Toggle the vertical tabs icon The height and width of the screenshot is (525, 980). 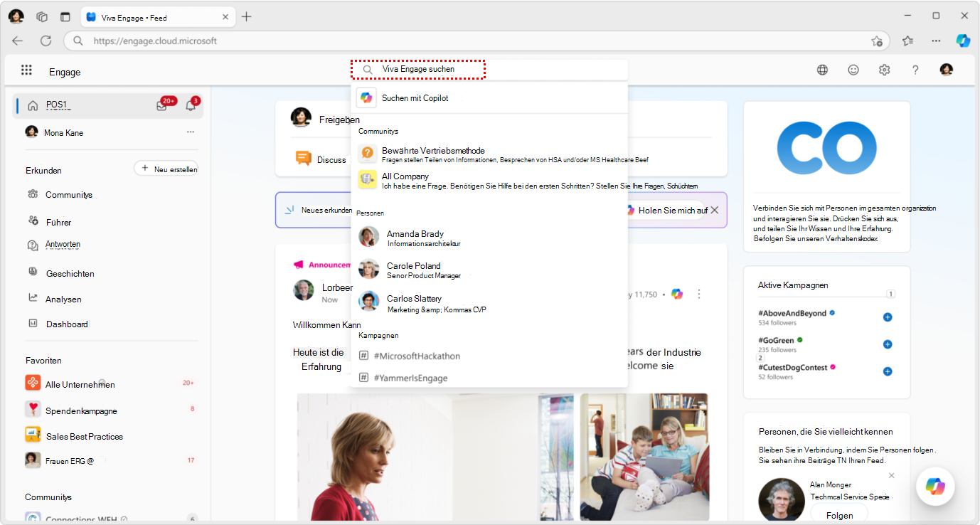click(x=65, y=17)
